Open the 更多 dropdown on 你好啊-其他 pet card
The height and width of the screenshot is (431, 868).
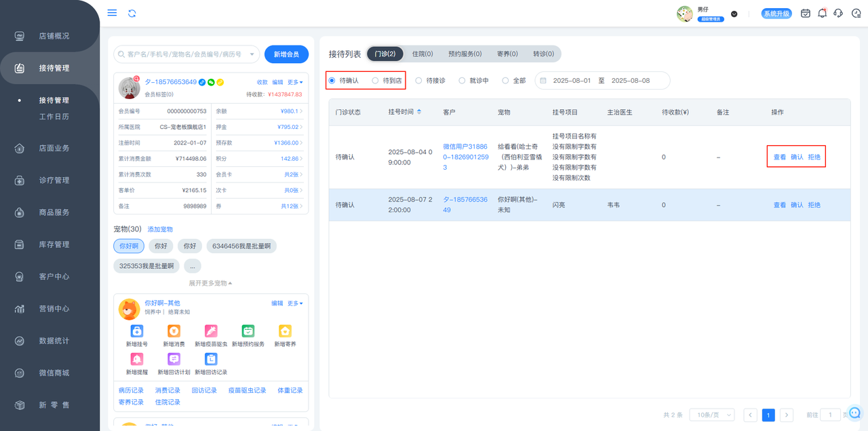(x=295, y=303)
